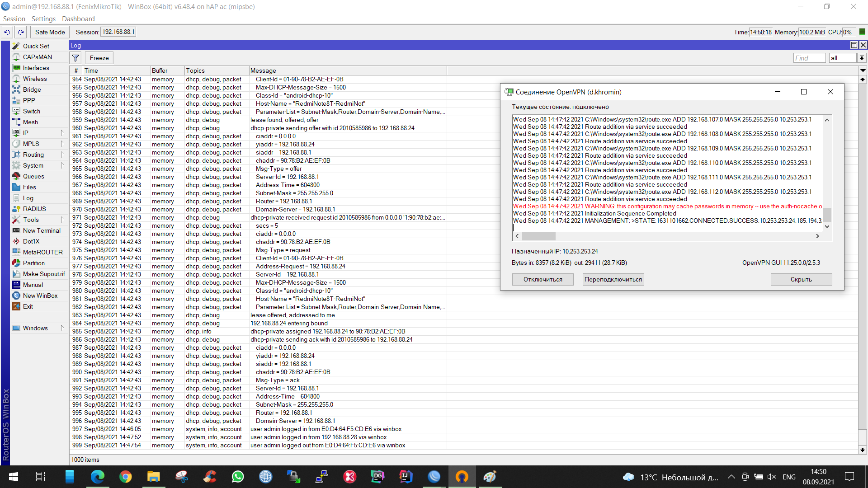Open the RADIUS menu
This screenshot has height=488, width=868.
(34, 209)
